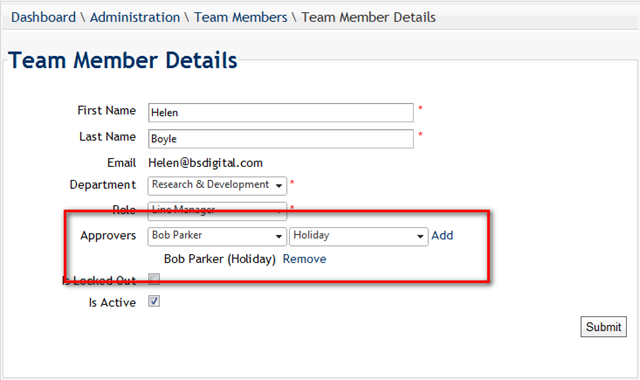This screenshot has width=640, height=380.
Task: Click the Last Name input field
Action: (x=281, y=139)
